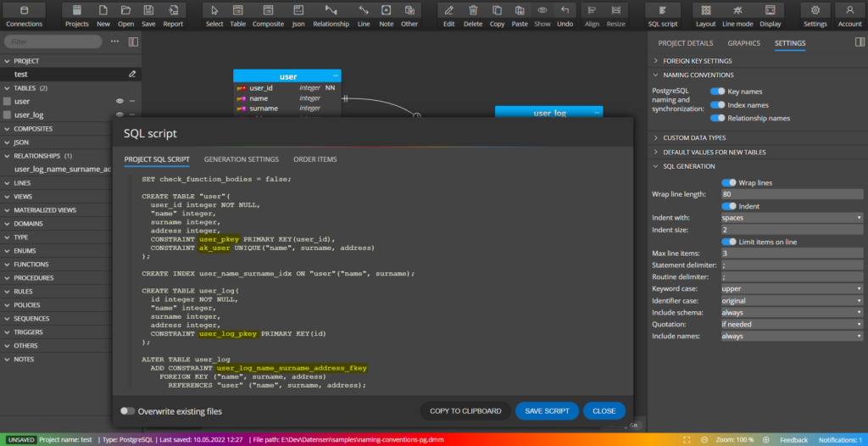Viewport: 868px width, 446px height.
Task: Click the Filter search field
Action: click(x=53, y=42)
